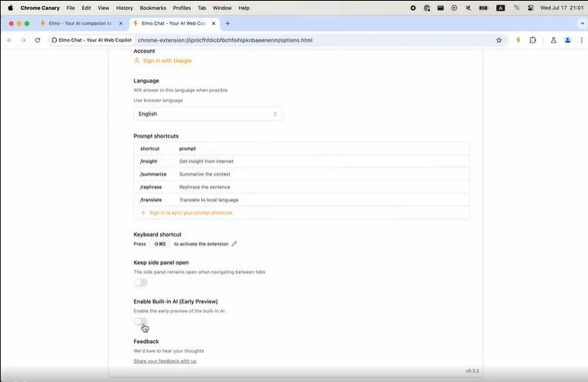Open the File menu
The image size is (588, 382).
click(70, 8)
